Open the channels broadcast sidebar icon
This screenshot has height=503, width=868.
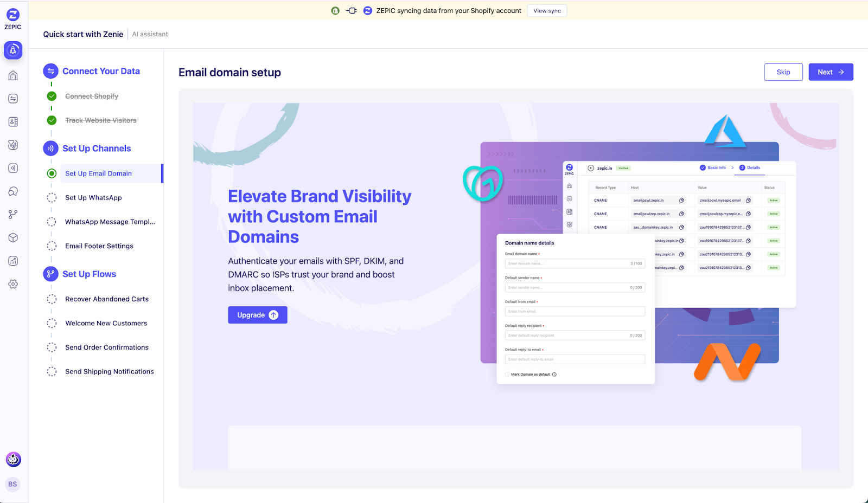click(x=13, y=168)
